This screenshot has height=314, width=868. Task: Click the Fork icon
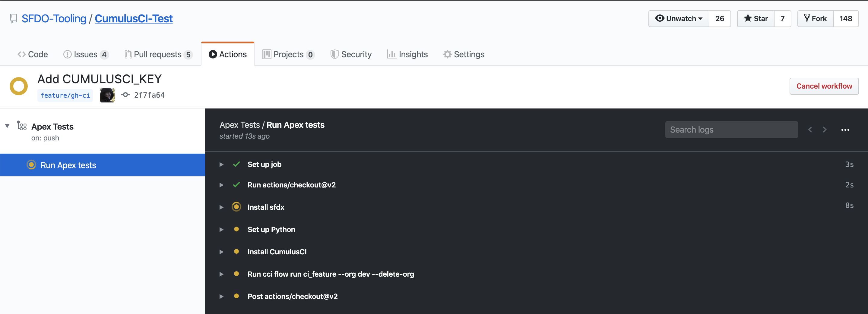[x=807, y=18]
